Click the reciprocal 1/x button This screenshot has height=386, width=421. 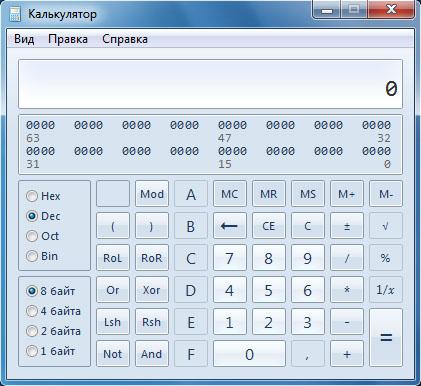386,290
